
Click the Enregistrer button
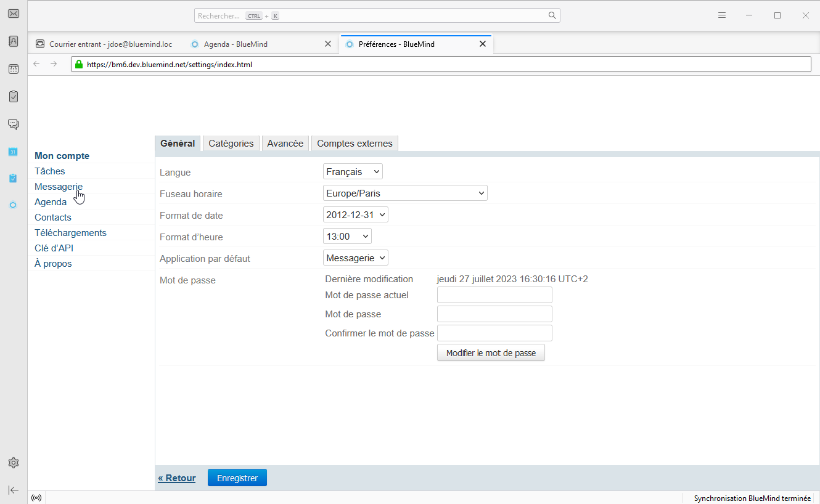(x=237, y=478)
